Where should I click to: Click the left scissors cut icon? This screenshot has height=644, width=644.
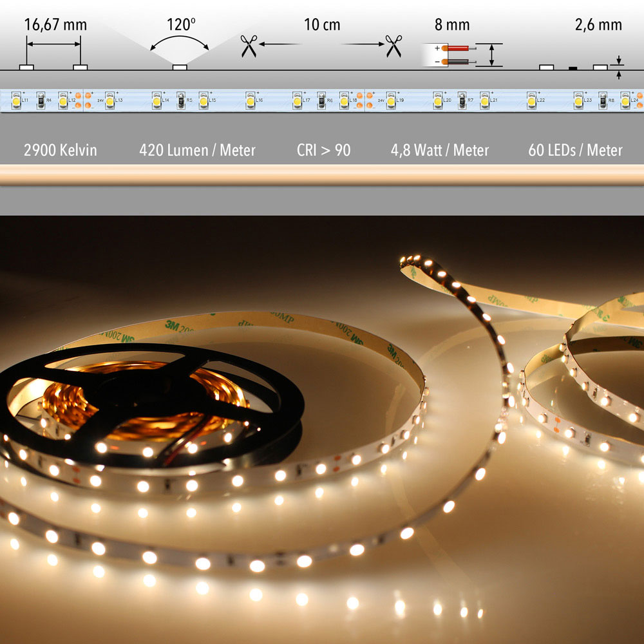click(x=249, y=46)
